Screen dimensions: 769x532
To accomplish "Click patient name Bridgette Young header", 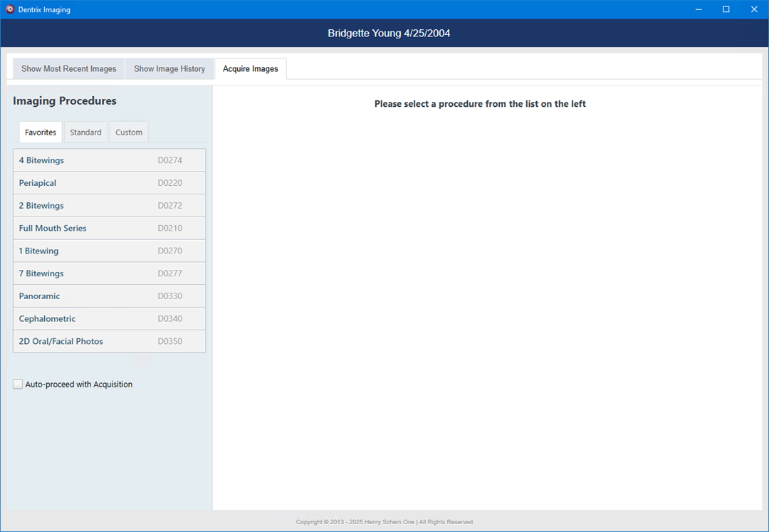I will tap(389, 33).
